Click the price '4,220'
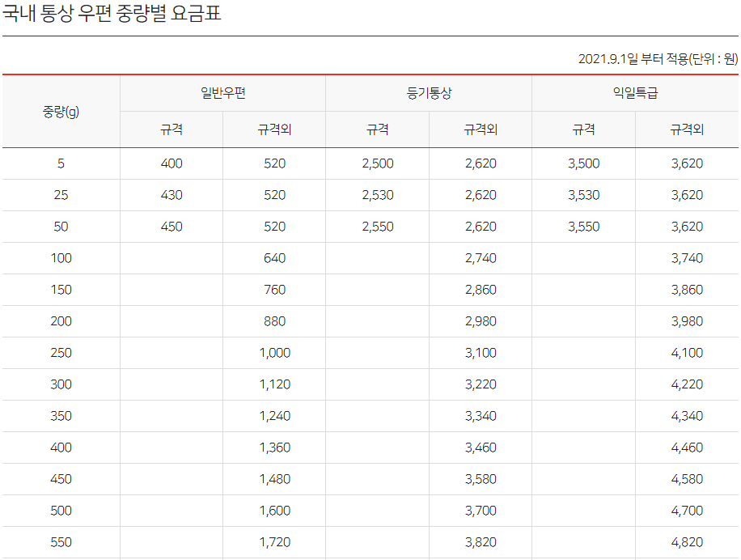Screen dimensions: 741x560 (x=687, y=384)
